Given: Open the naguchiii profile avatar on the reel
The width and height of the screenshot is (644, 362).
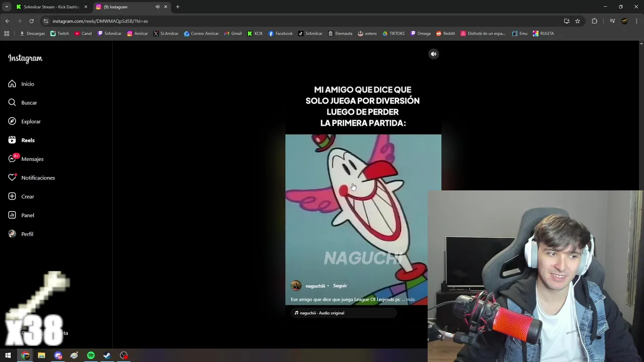Looking at the screenshot, I should click(296, 286).
